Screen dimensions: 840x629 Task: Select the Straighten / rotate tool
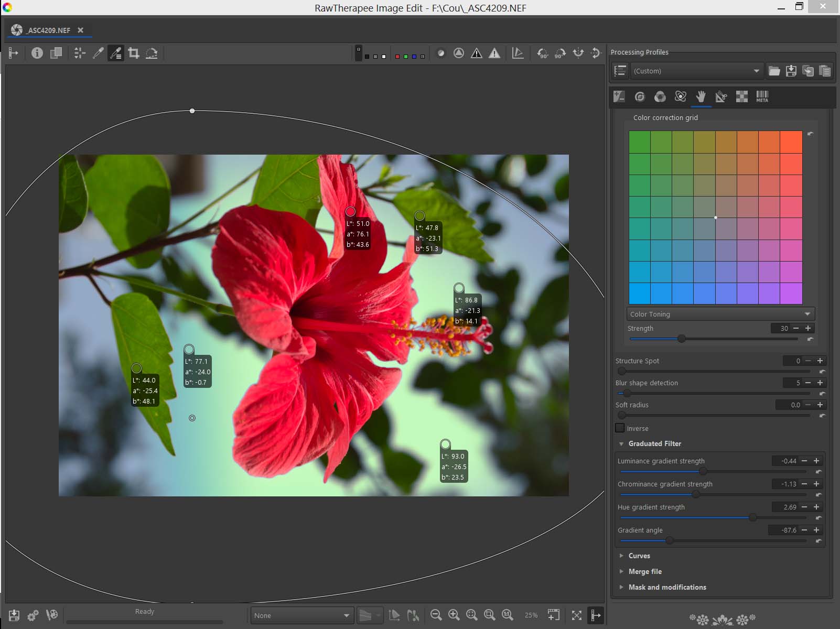pyautogui.click(x=152, y=53)
